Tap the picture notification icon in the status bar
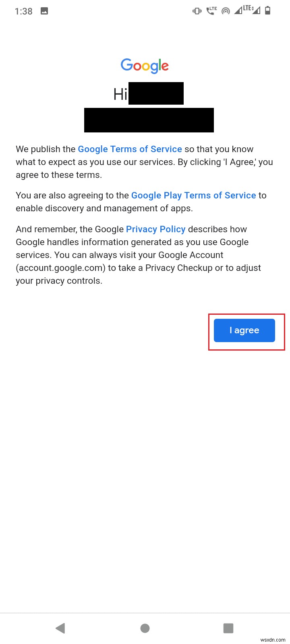The width and height of the screenshot is (290, 644). 44,11
